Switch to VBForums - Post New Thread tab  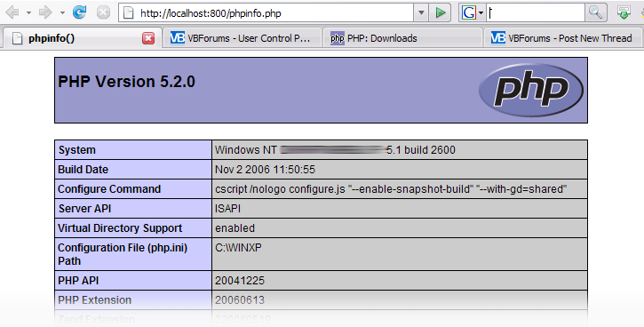pyautogui.click(x=562, y=38)
